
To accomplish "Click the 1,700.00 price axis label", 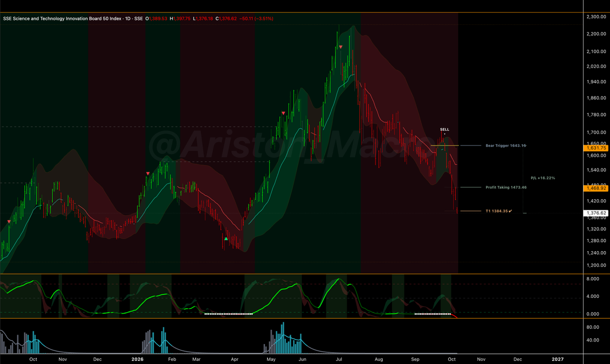I will click(596, 133).
